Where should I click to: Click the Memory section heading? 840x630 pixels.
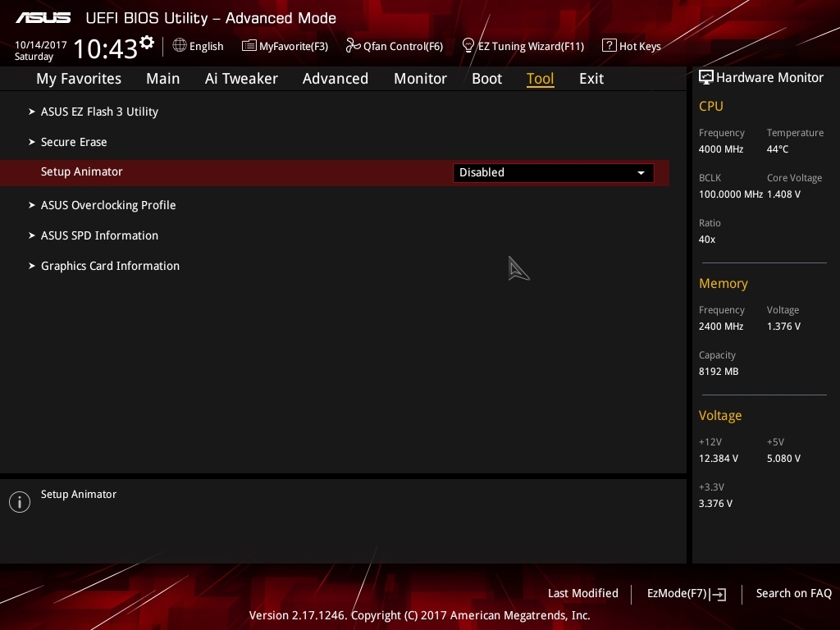724,283
